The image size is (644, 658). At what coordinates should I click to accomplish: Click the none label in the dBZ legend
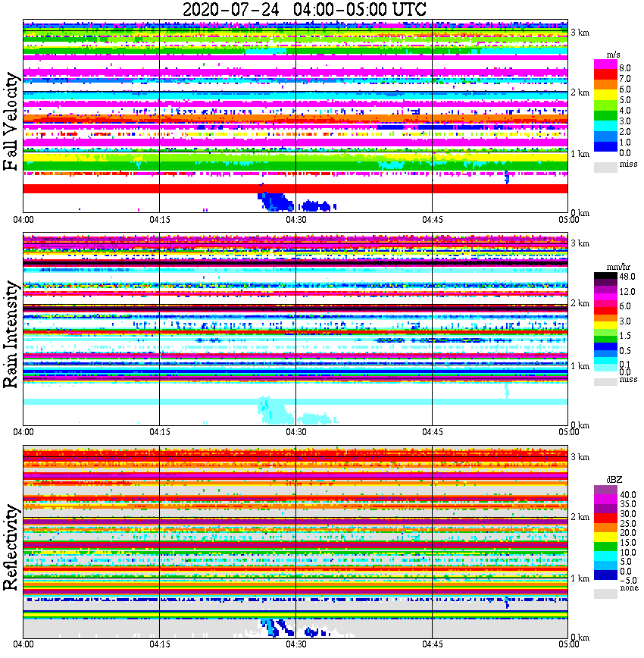coord(629,588)
